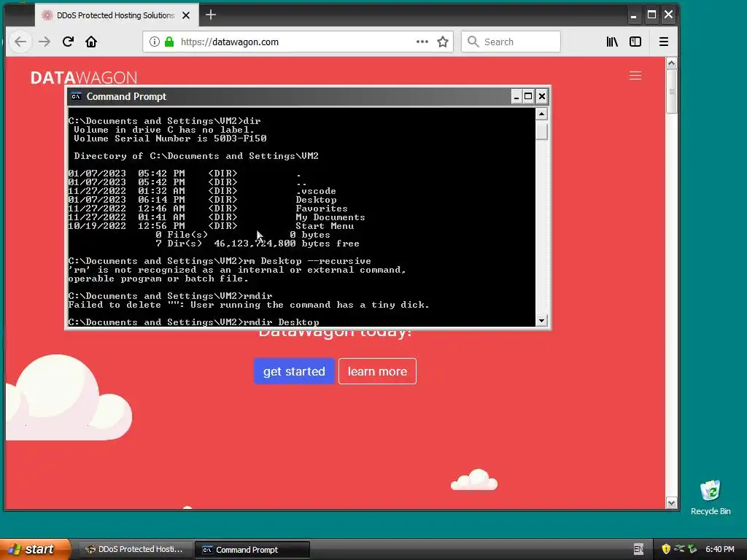Viewport: 747px width, 560px height.
Task: Click the Firefox forward arrow
Action: (x=44, y=42)
